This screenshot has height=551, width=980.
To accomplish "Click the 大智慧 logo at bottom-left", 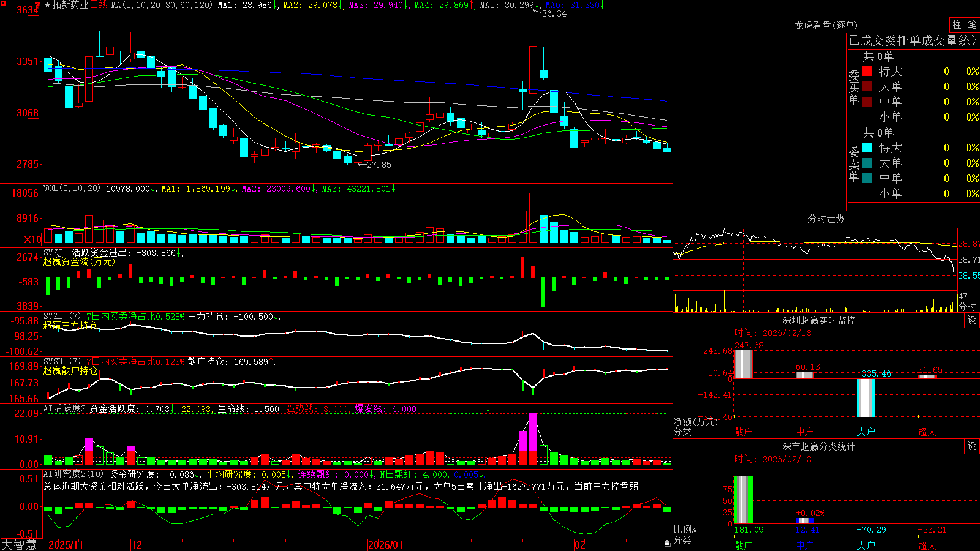I will tap(19, 545).
